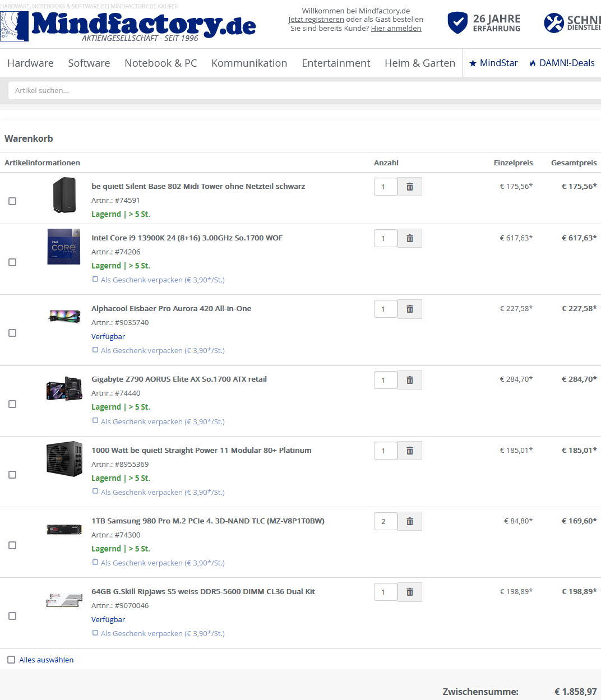Enable gift wrap for Intel Core i9
This screenshot has height=700, width=601.
(95, 279)
